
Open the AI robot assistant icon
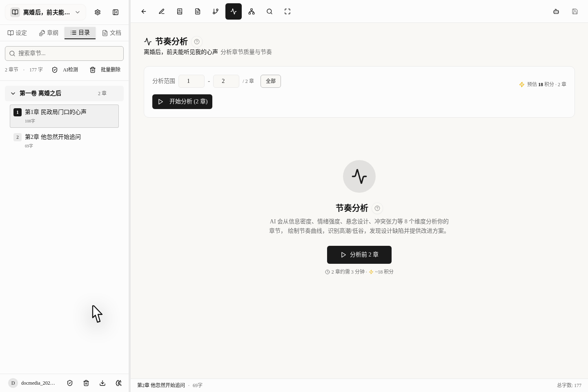coord(556,11)
